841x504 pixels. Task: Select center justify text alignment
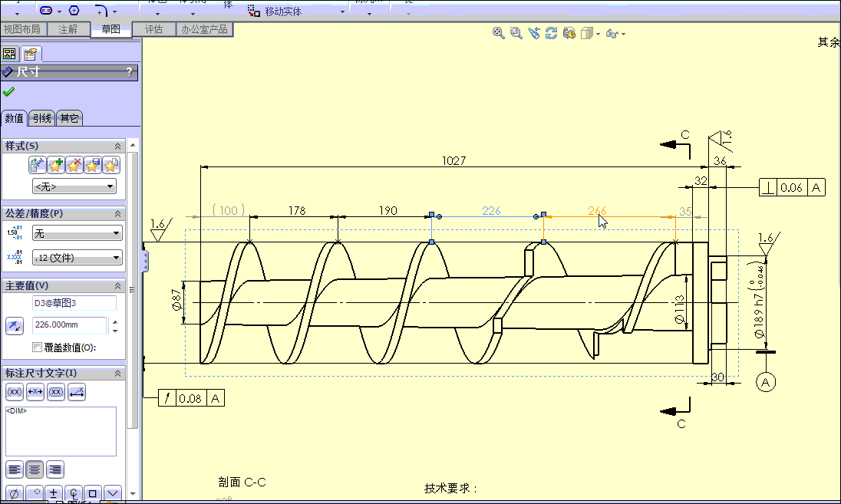tap(35, 469)
